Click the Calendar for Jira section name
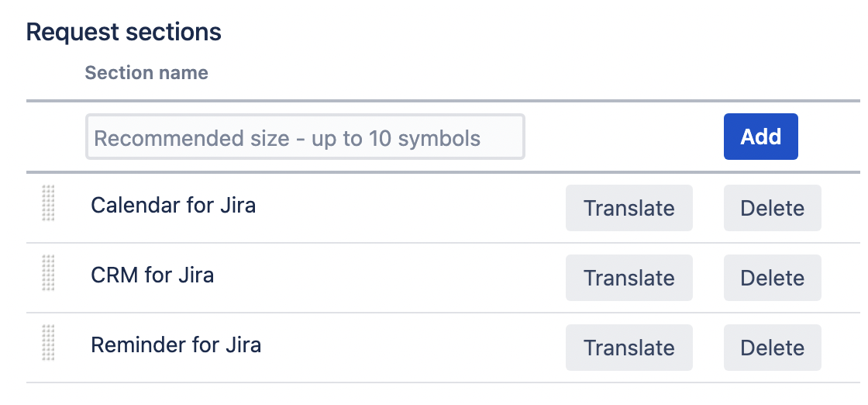 pos(173,206)
